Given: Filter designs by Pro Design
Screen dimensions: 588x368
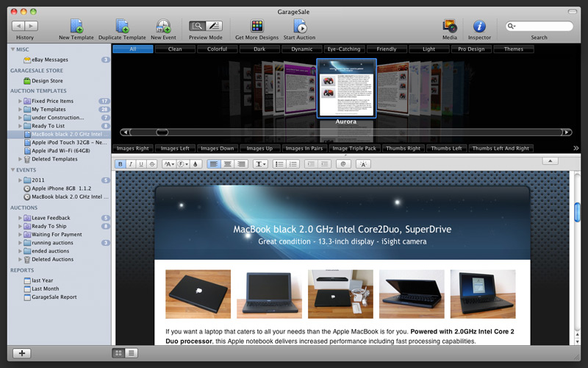Looking at the screenshot, I should tap(471, 49).
